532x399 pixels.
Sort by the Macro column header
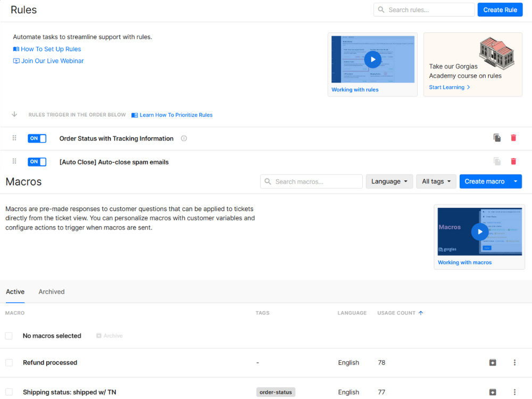(x=15, y=313)
